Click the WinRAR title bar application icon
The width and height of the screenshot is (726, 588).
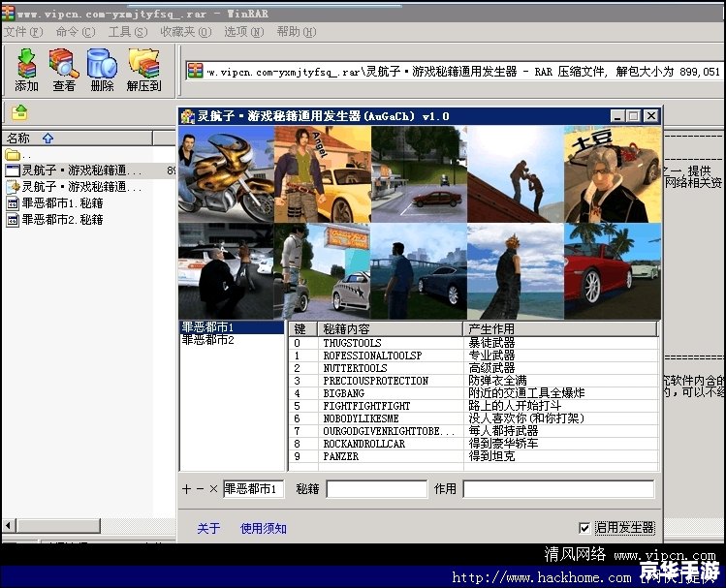click(8, 14)
